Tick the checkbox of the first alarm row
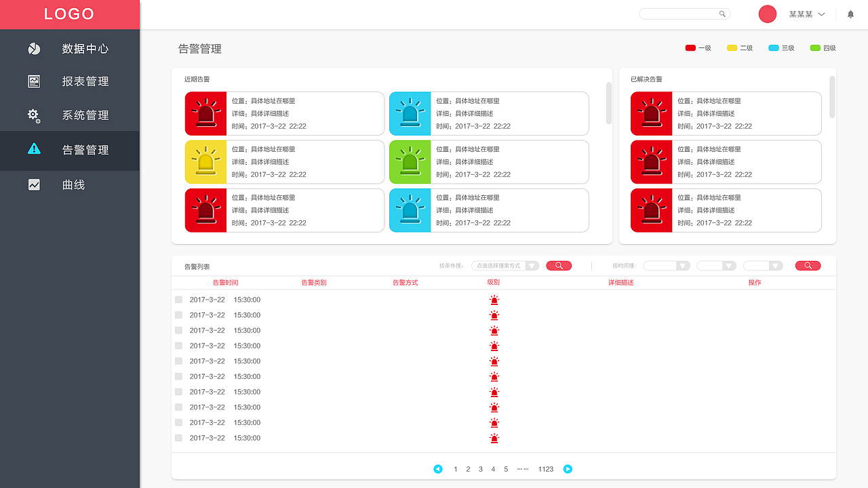This screenshot has height=488, width=868. click(178, 300)
